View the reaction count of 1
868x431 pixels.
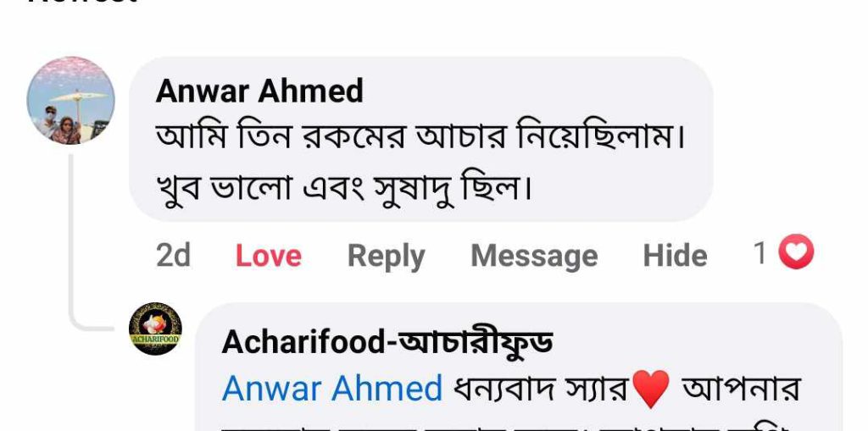point(760,253)
